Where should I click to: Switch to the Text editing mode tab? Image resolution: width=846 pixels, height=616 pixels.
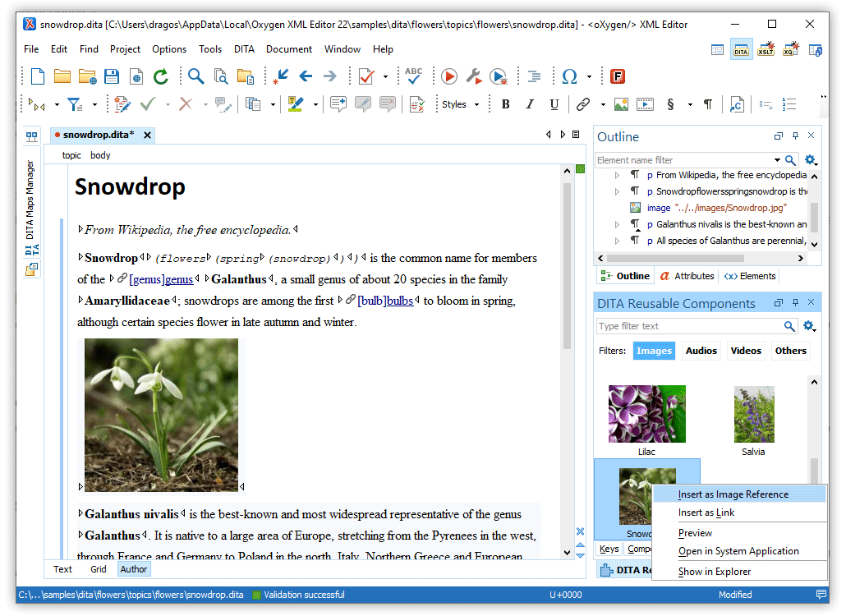coord(62,569)
